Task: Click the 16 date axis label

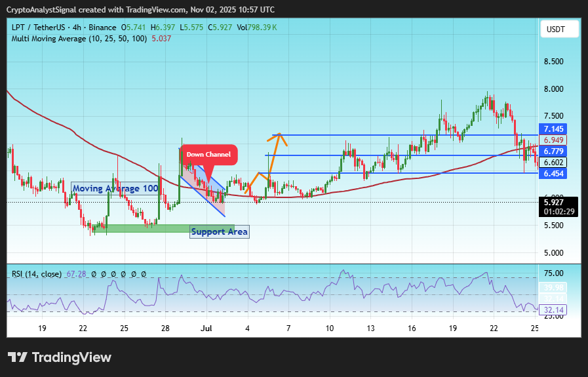Action: (x=412, y=328)
